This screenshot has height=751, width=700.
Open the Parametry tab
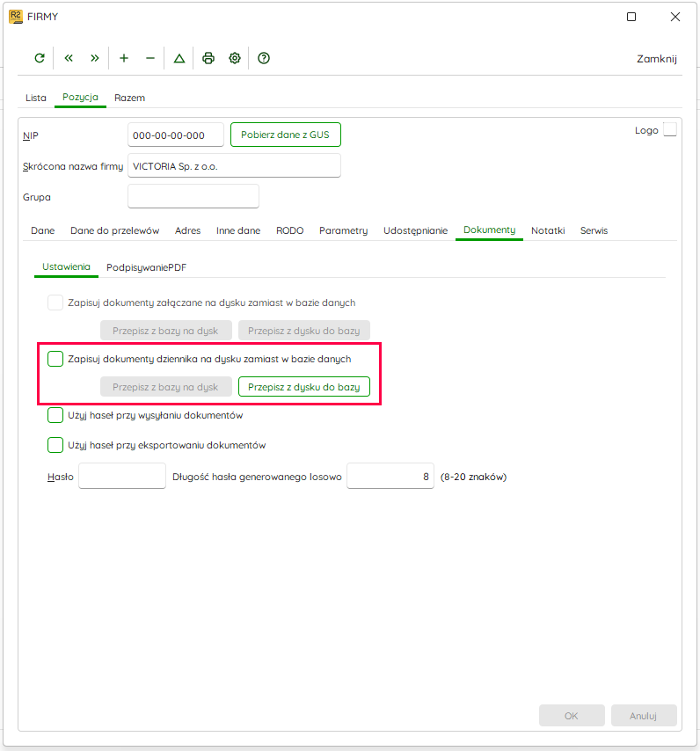pos(343,230)
